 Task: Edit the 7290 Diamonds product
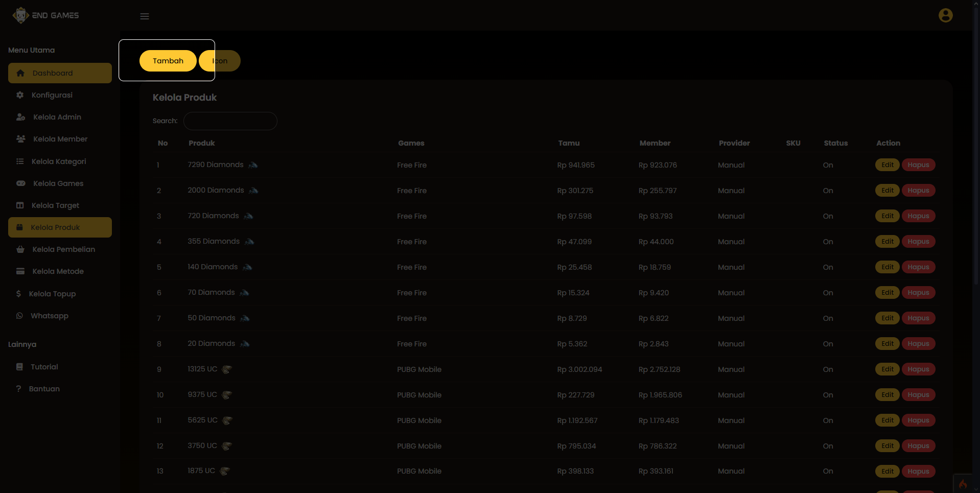(888, 165)
